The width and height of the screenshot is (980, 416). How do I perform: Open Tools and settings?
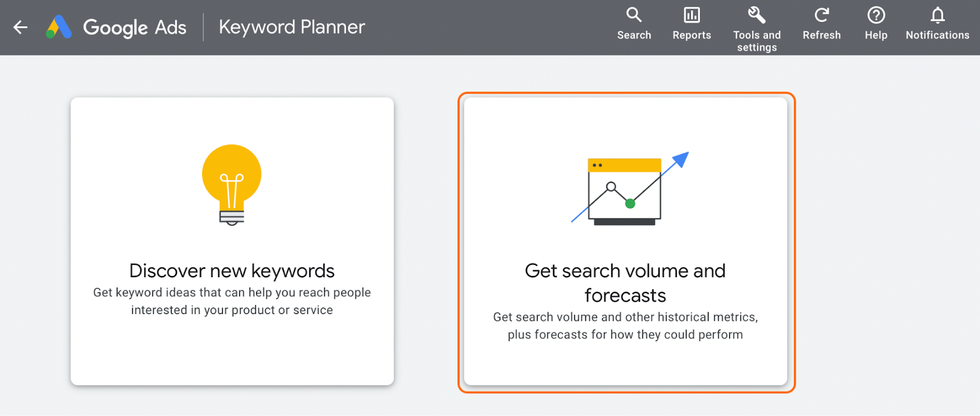point(757,29)
